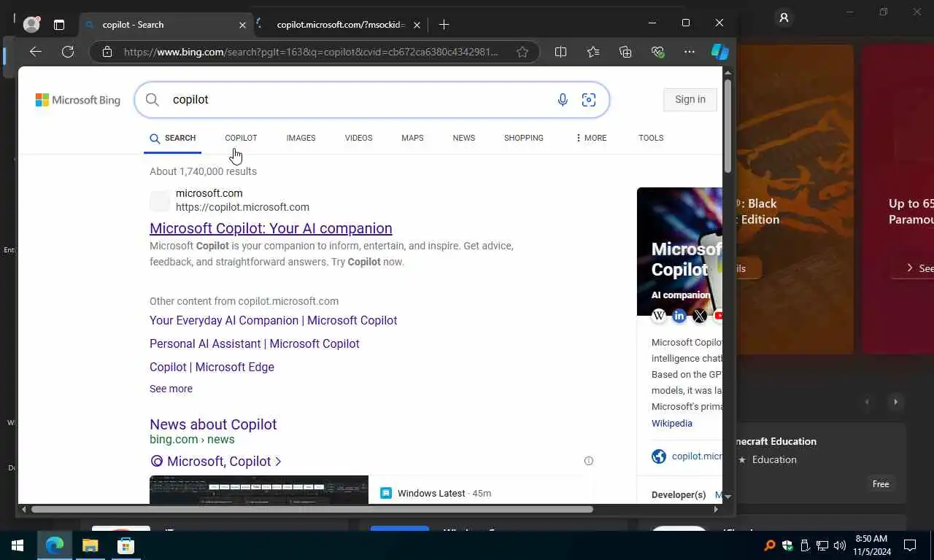
Task: Open the notification center icon
Action: (910, 545)
